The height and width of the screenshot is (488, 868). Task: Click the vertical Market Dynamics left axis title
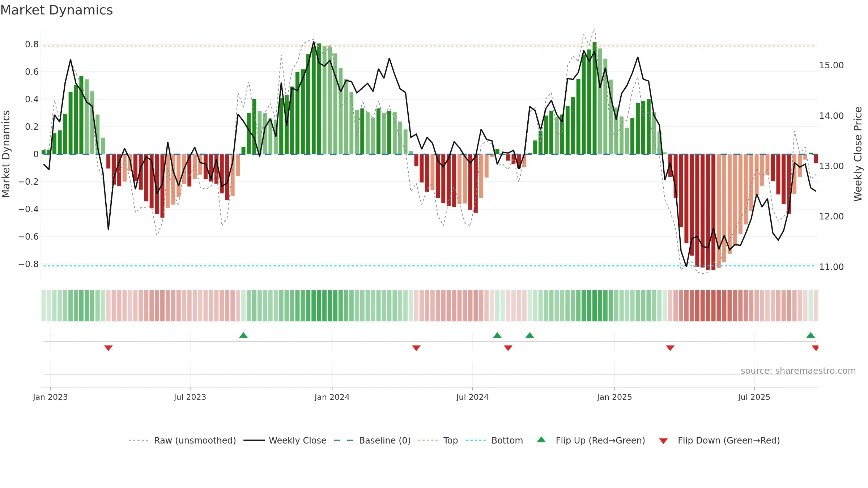click(6, 154)
